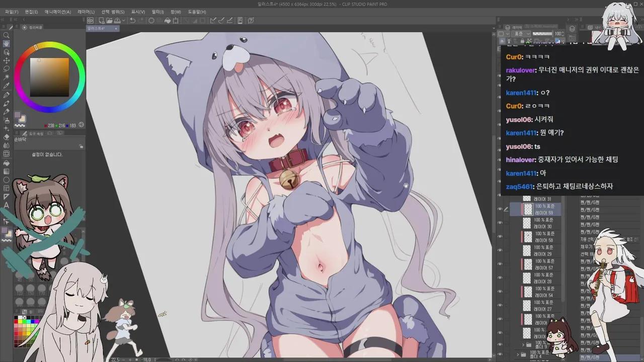The image size is (644, 362).
Task: Select the Lasso selection tool
Action: [7, 69]
